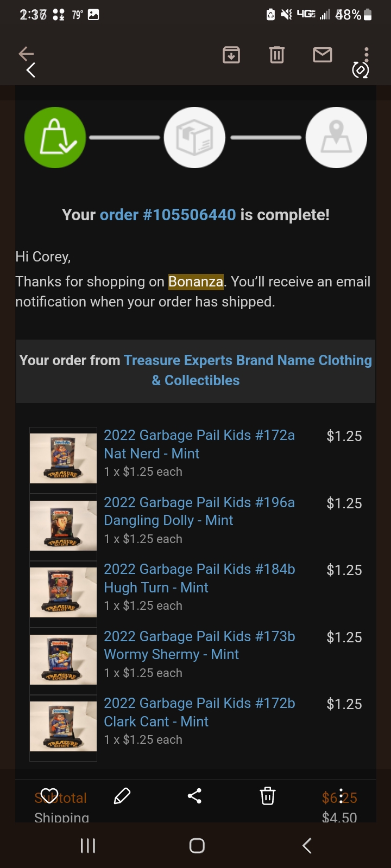Tap the pencil edit icon
The height and width of the screenshot is (868, 391).
(122, 796)
